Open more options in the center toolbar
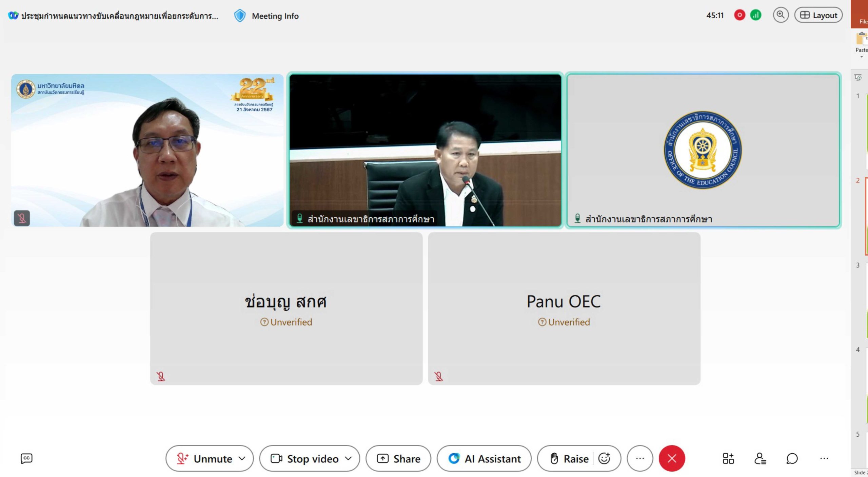This screenshot has height=477, width=868. tap(640, 458)
